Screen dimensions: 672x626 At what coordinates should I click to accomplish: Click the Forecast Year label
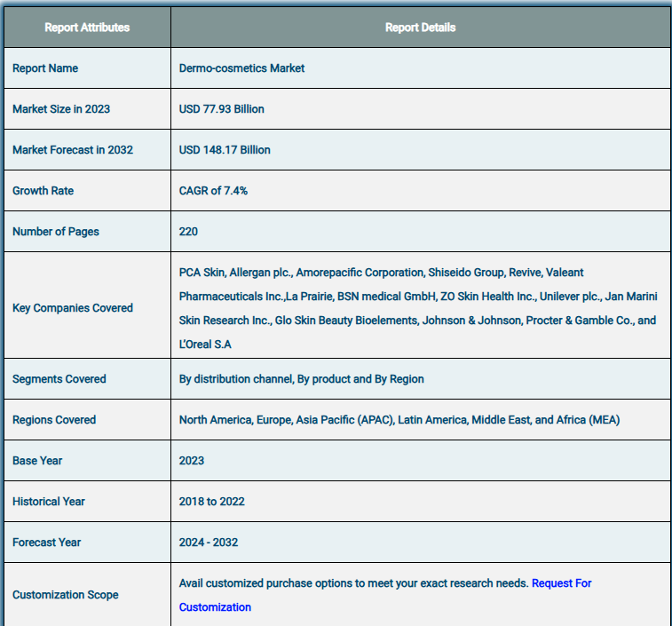[x=47, y=543]
